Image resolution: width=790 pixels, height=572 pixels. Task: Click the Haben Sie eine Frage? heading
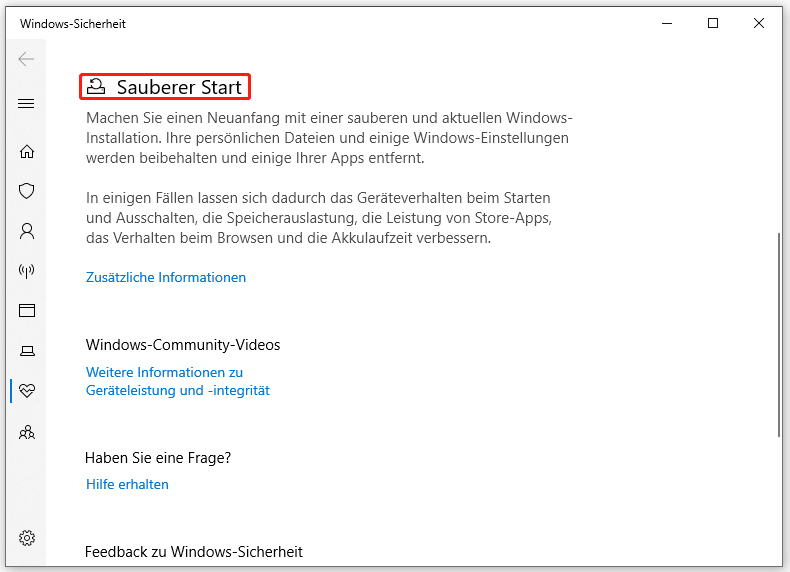coord(158,458)
